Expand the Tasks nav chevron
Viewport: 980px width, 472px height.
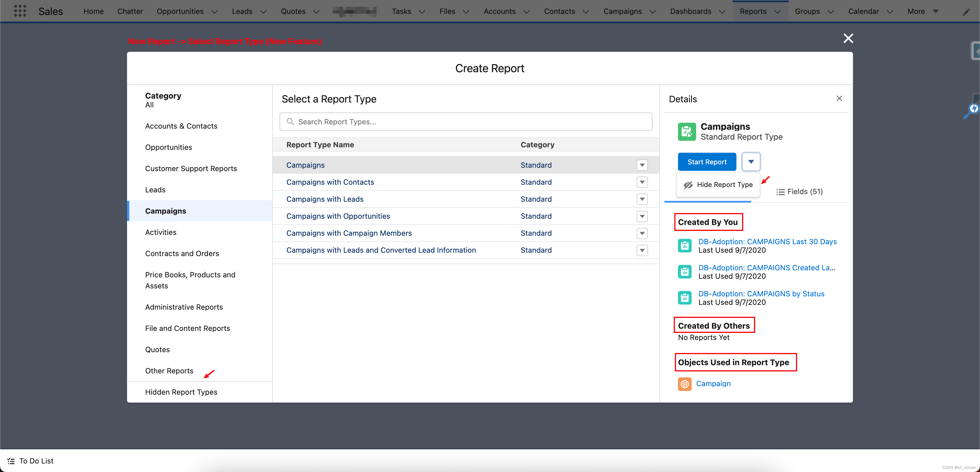click(x=422, y=12)
